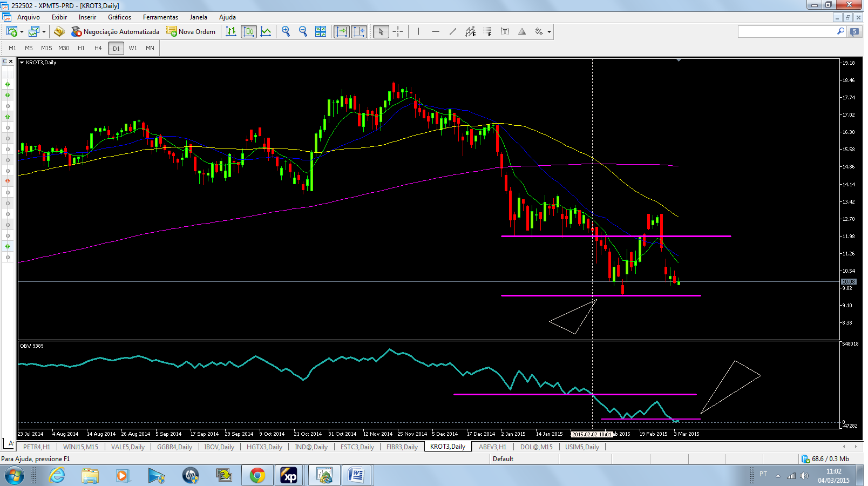Switch to bar chart view
Viewport: 868px width, 486px height.
231,32
